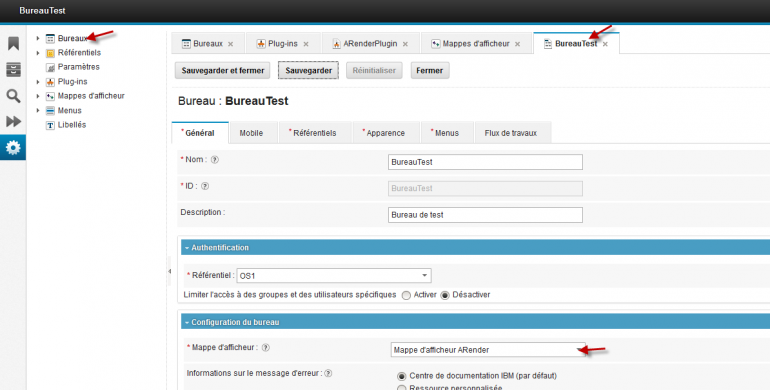Click Sauvegarder et fermer button

click(222, 70)
